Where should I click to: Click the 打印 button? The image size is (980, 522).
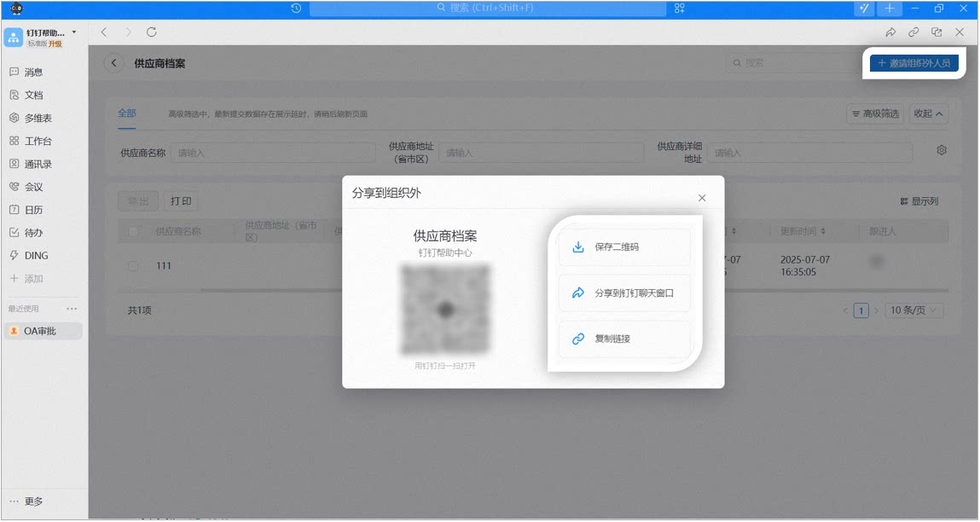[181, 201]
